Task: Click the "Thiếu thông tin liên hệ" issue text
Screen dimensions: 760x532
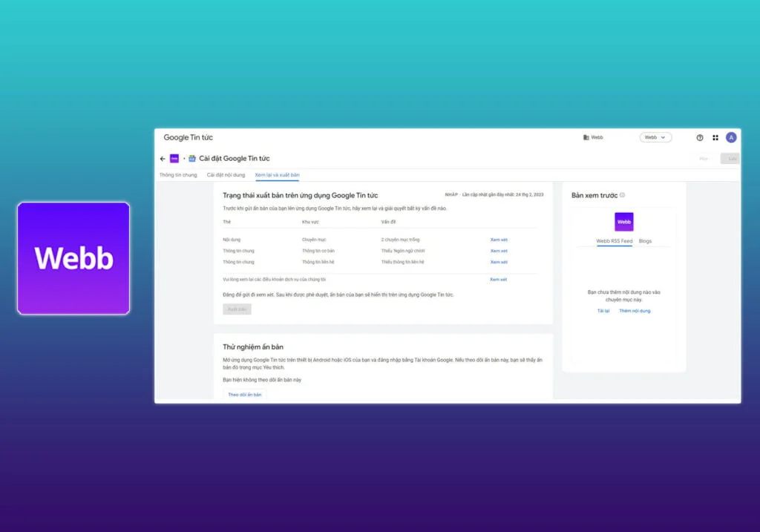Action: [x=402, y=262]
